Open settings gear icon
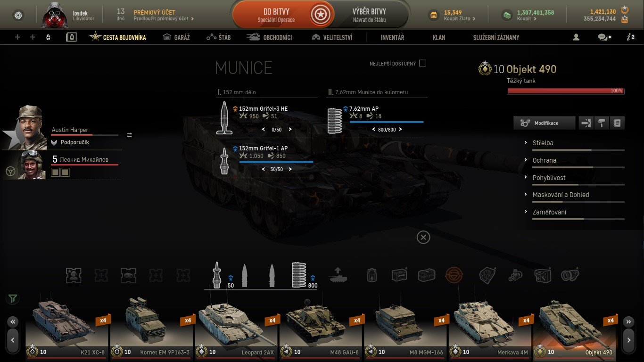The width and height of the screenshot is (644, 362). 18,15
